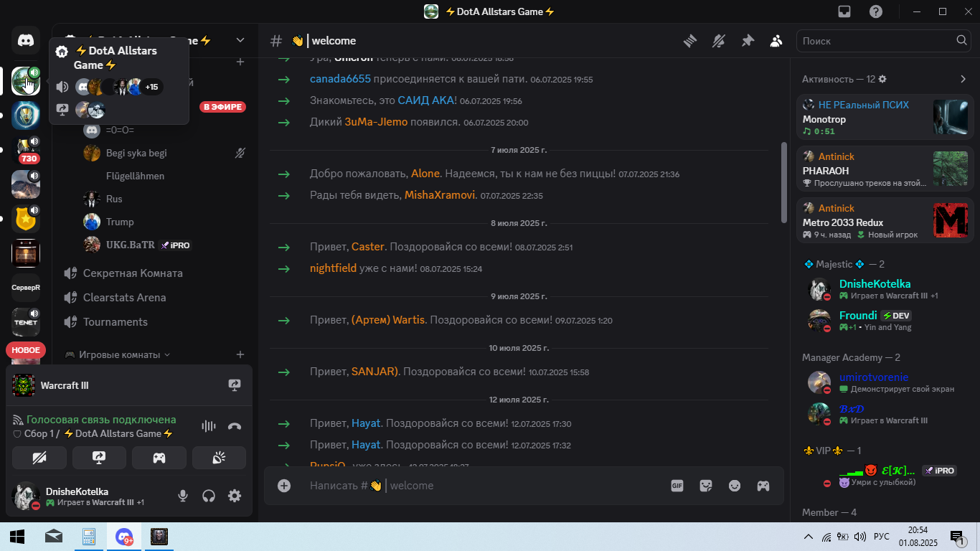Disconnect from voice with the hang-up icon
The width and height of the screenshot is (980, 551).
pyautogui.click(x=235, y=426)
